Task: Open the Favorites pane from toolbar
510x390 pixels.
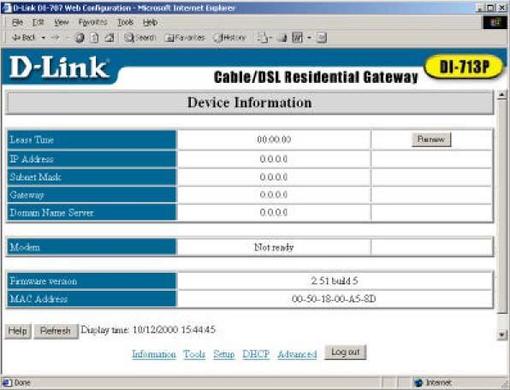Action: [x=185, y=38]
